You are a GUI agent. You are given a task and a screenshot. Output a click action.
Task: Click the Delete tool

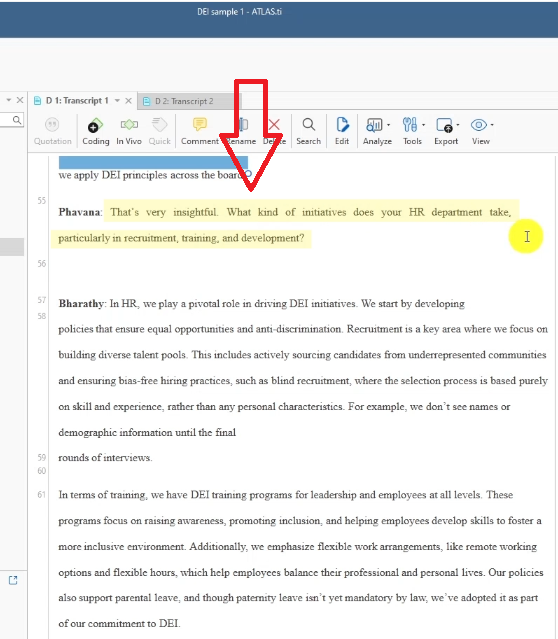(274, 131)
